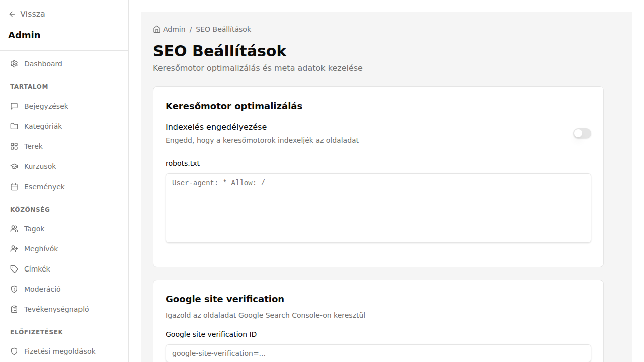Select Moderáció in the sidebar menu

[x=43, y=289]
